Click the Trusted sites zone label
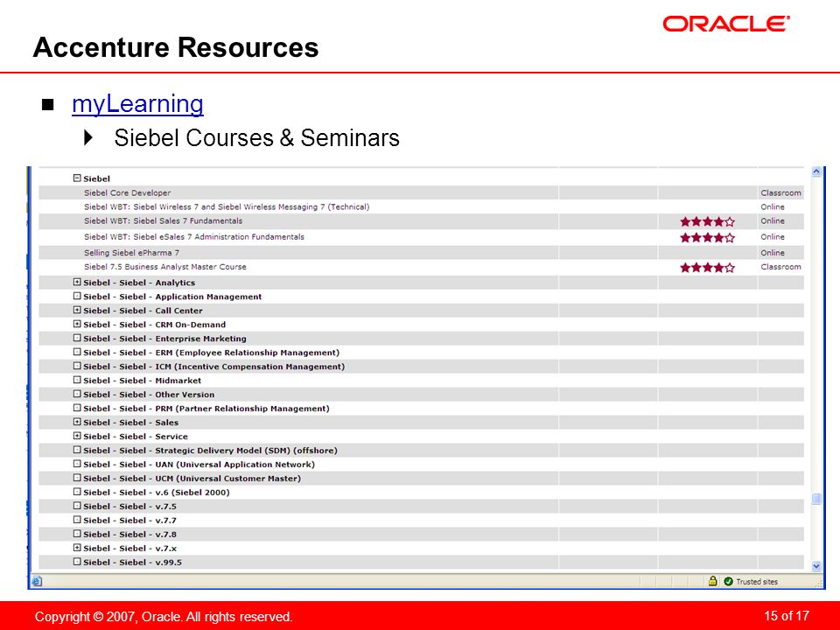 point(756,582)
